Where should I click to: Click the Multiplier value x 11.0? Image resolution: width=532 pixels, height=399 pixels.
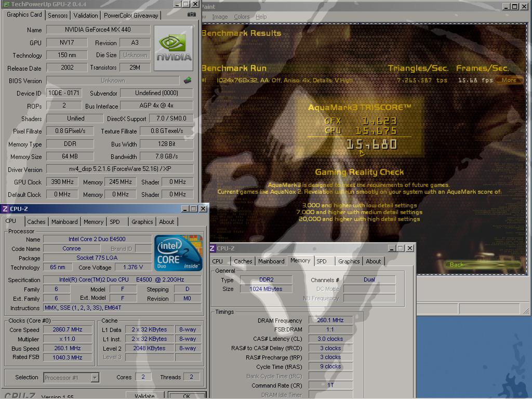tap(68, 339)
